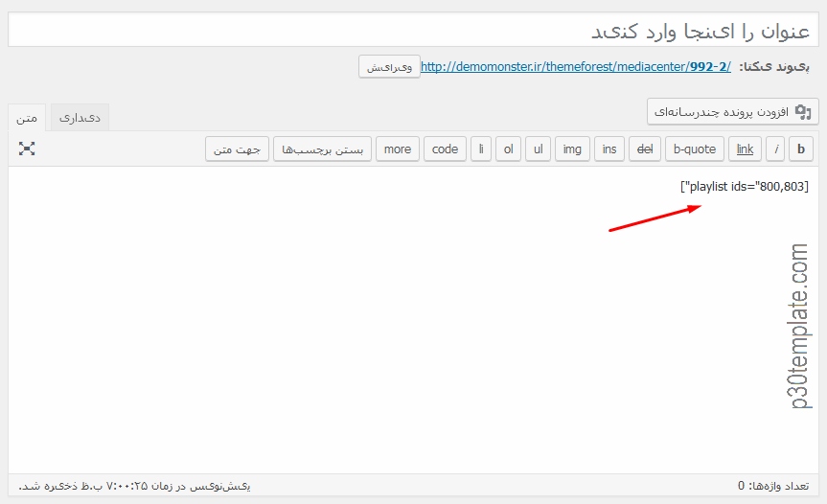Click the bold 'b' quicktag button
This screenshot has width=827, height=504.
[801, 149]
